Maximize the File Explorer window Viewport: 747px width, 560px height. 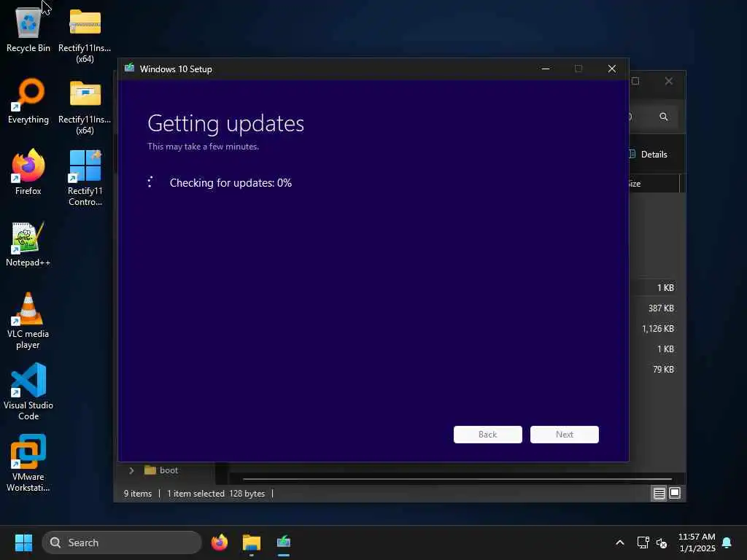point(635,81)
